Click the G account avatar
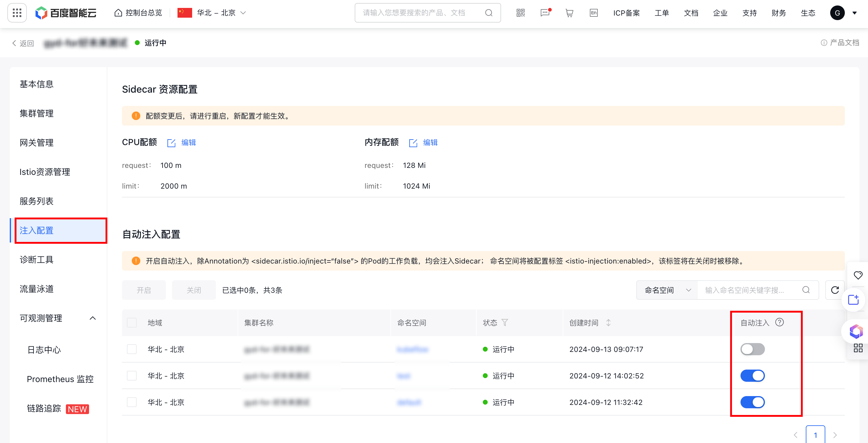Viewport: 868px width, 443px height. [x=837, y=13]
